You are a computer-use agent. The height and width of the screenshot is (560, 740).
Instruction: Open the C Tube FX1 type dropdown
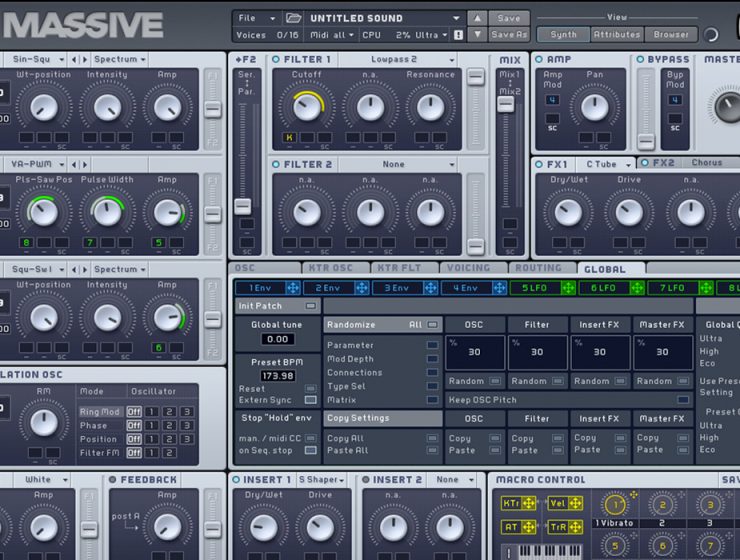pos(606,164)
